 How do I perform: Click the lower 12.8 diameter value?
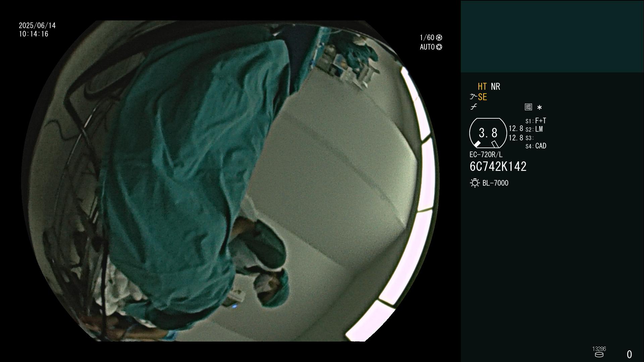516,138
